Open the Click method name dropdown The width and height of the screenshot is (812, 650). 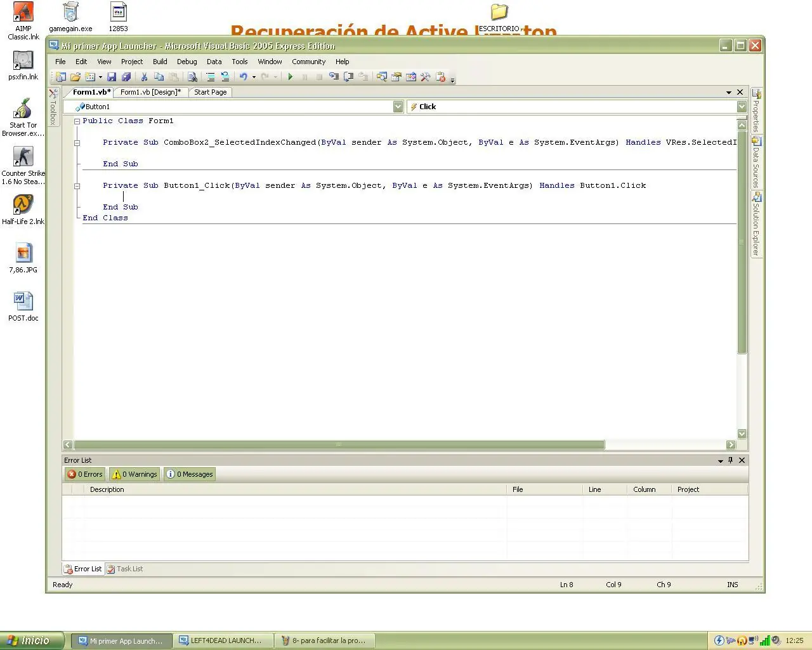click(742, 107)
